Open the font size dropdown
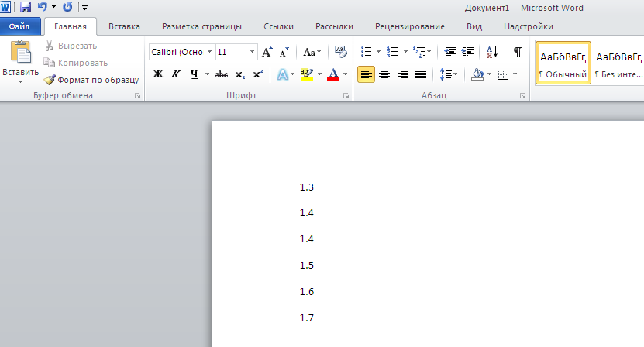644x347 pixels. tap(253, 52)
